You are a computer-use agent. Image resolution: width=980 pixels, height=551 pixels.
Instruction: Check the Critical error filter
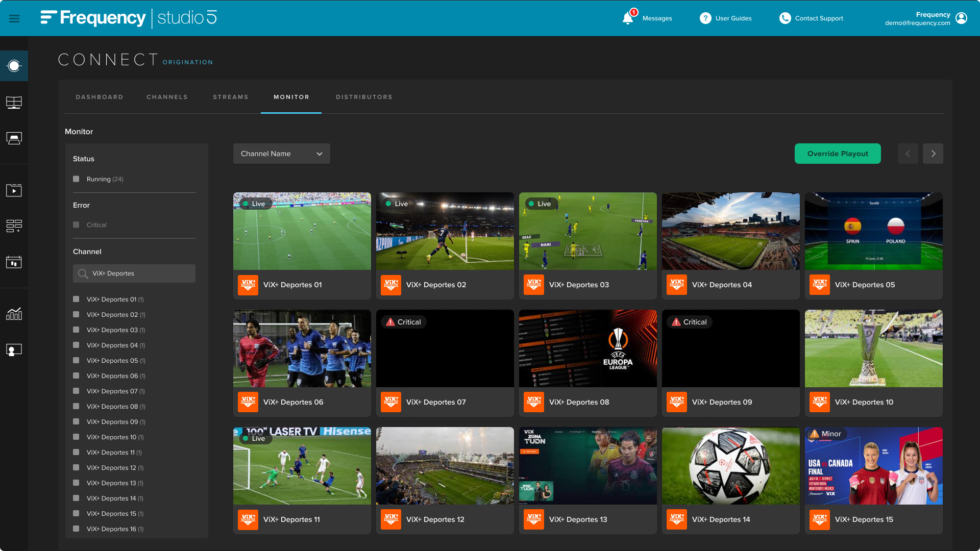point(76,225)
